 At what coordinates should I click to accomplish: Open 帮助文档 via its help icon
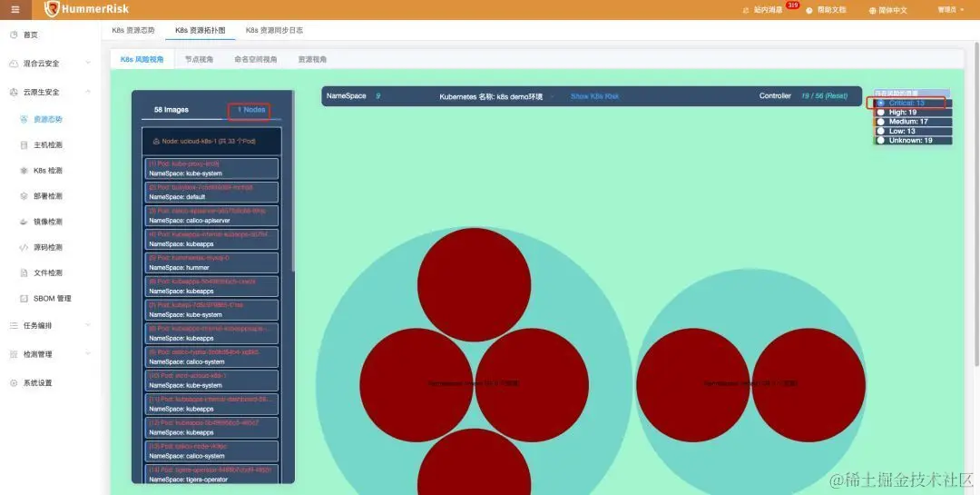(809, 10)
